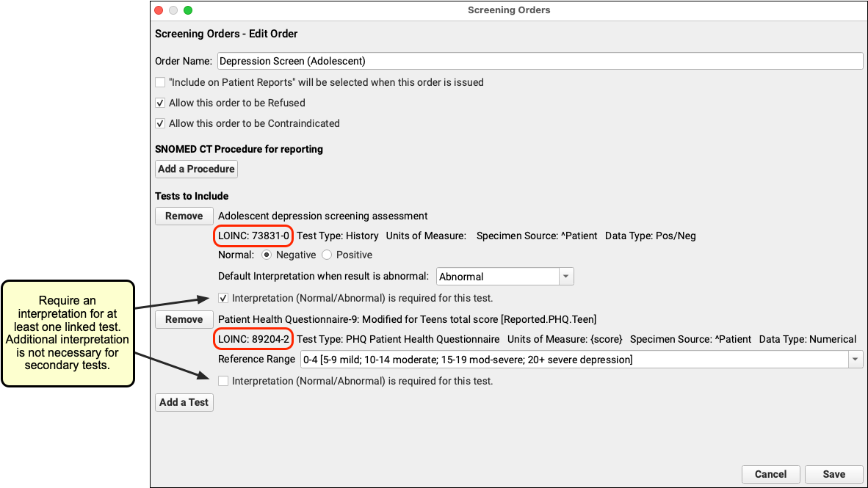Click the Add a Procedure button
868x488 pixels.
(196, 169)
